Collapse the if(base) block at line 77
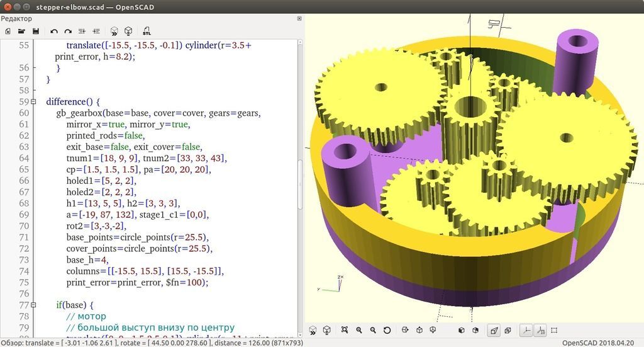This screenshot has height=347, width=644. pyautogui.click(x=33, y=305)
